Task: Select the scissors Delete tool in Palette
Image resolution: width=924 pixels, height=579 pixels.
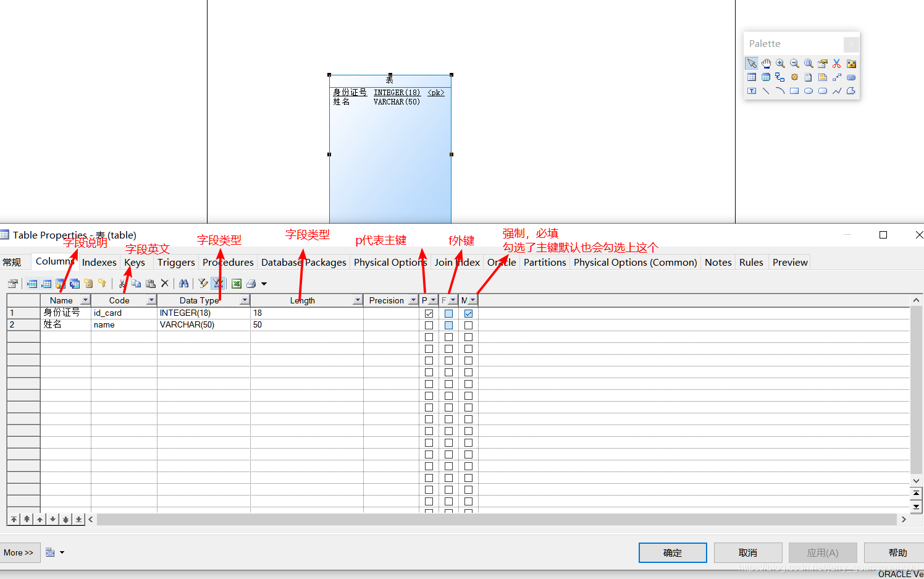Action: click(x=837, y=63)
